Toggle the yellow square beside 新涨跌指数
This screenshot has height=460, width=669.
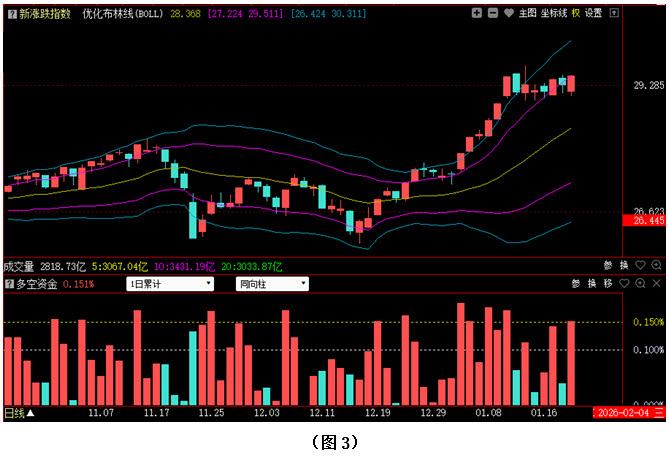9,14
